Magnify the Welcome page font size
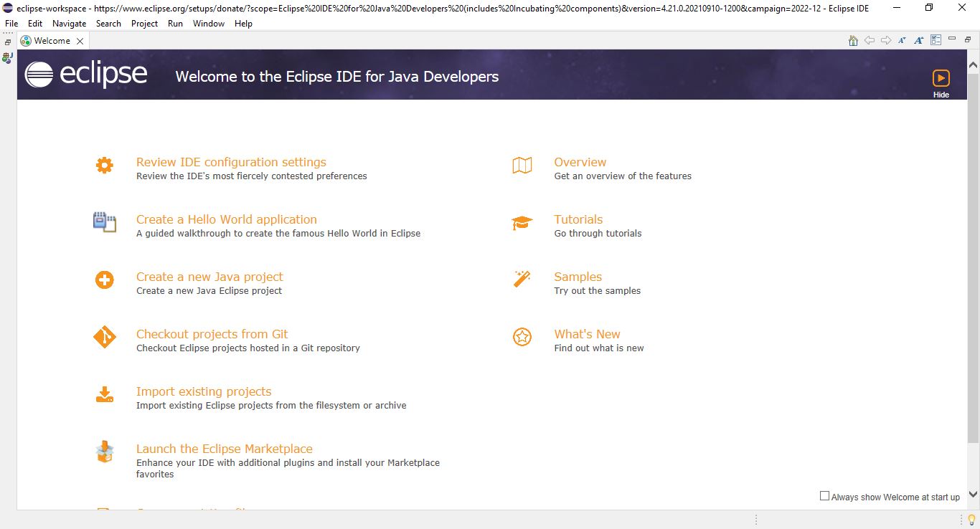980x529 pixels. pyautogui.click(x=919, y=41)
